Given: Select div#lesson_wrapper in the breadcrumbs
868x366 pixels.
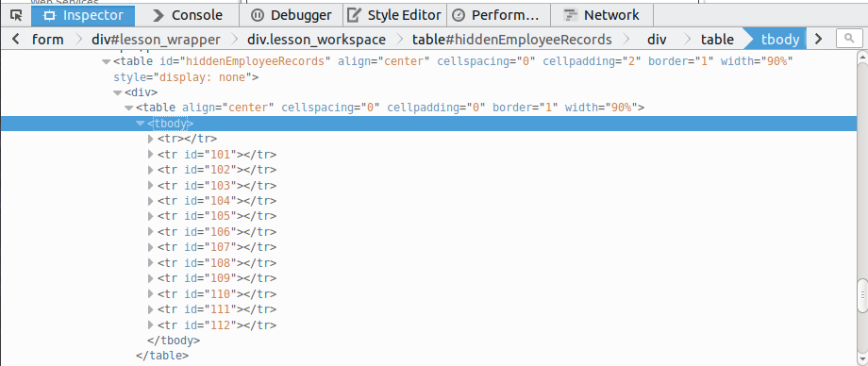Looking at the screenshot, I should pos(156,40).
